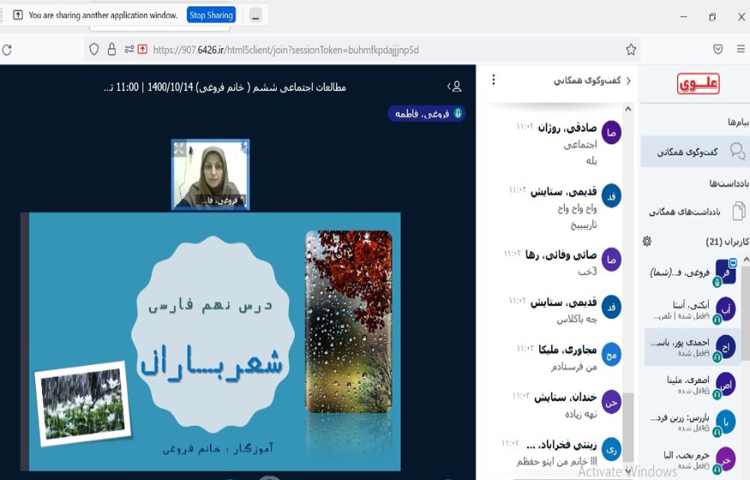Screen dimensions: 750x480
Task: Click message text واح واح واح
Action: pyautogui.click(x=577, y=208)
